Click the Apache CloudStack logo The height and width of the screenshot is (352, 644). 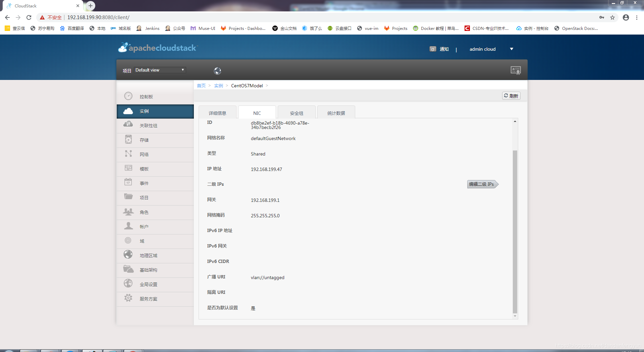[158, 48]
